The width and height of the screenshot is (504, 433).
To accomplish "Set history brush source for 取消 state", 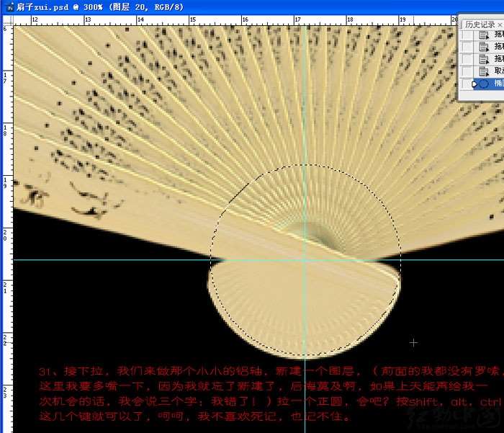I will (x=467, y=71).
